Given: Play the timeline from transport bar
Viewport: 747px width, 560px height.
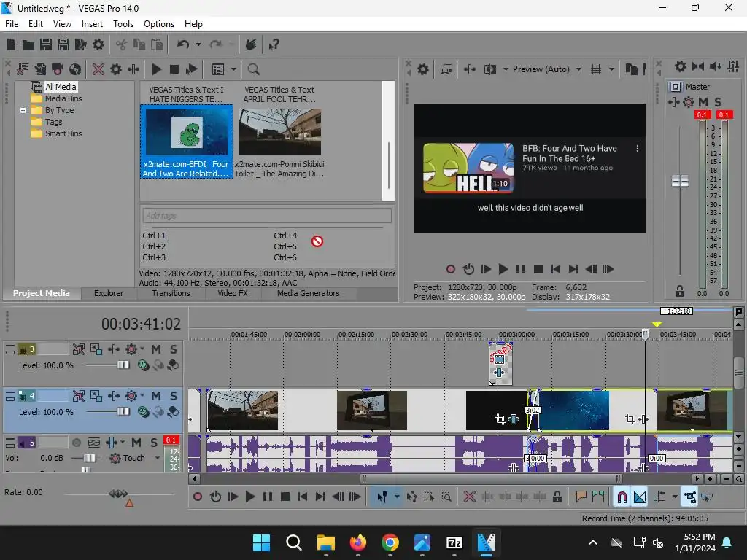Looking at the screenshot, I should (249, 497).
